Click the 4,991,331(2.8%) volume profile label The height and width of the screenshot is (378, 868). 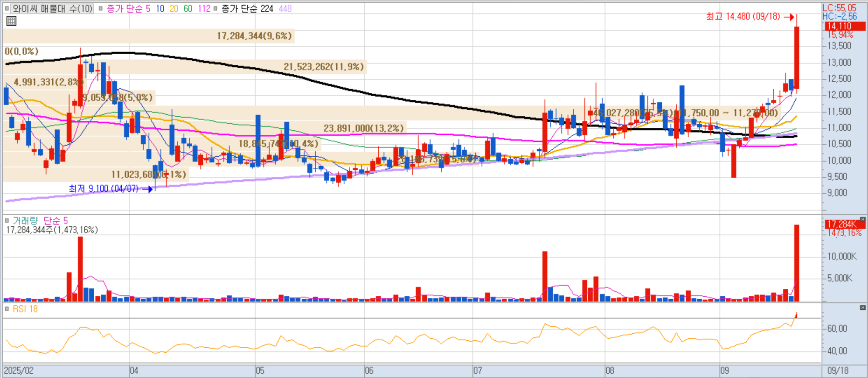coord(49,82)
